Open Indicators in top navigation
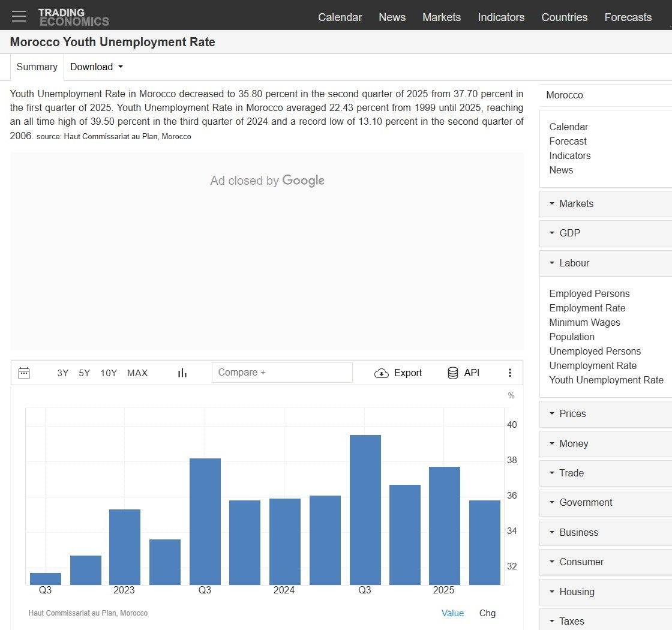Viewport: 672px width, 630px height. pyautogui.click(x=501, y=17)
